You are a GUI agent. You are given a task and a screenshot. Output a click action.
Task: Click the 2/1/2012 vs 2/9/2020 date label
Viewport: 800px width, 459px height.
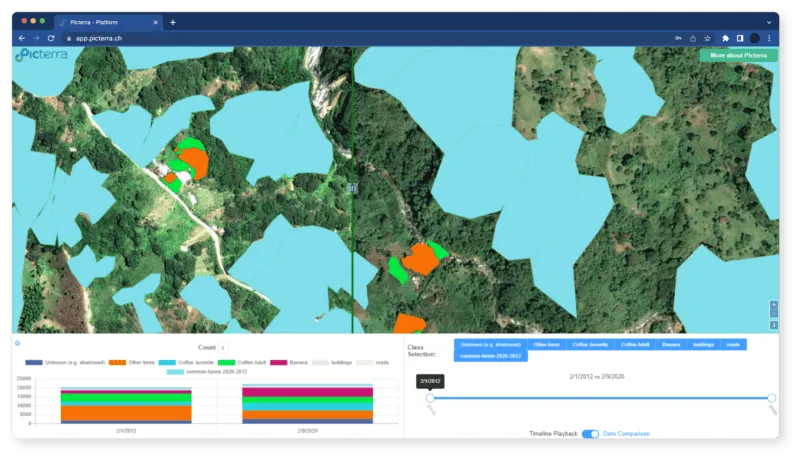click(x=597, y=377)
